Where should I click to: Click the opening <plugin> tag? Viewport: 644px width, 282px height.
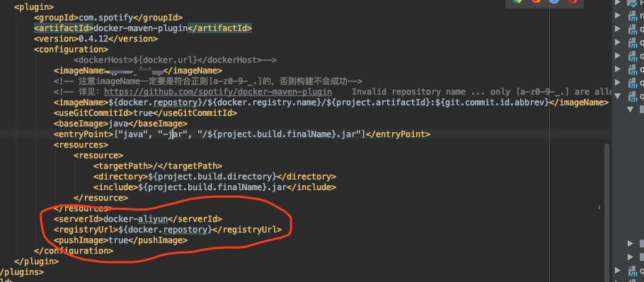click(34, 7)
